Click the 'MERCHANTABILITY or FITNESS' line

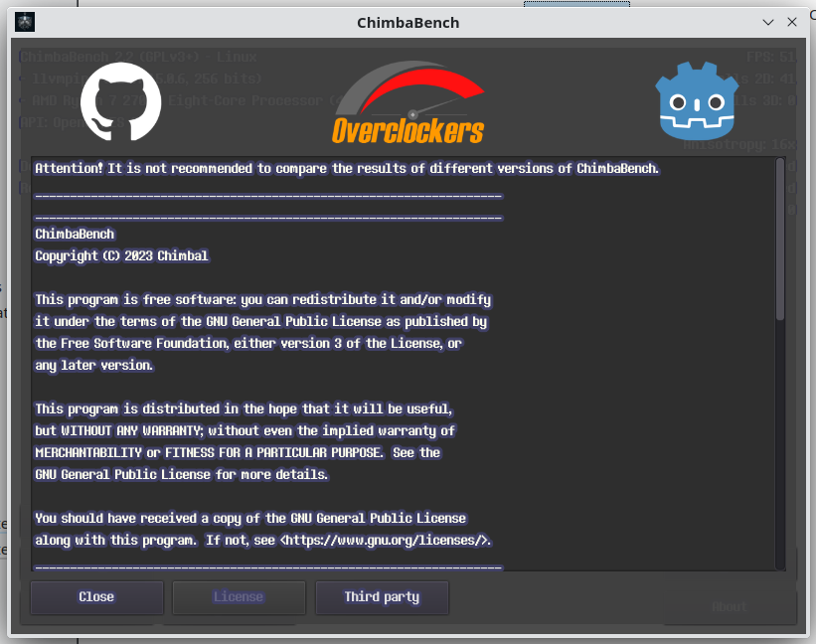pyautogui.click(x=238, y=452)
